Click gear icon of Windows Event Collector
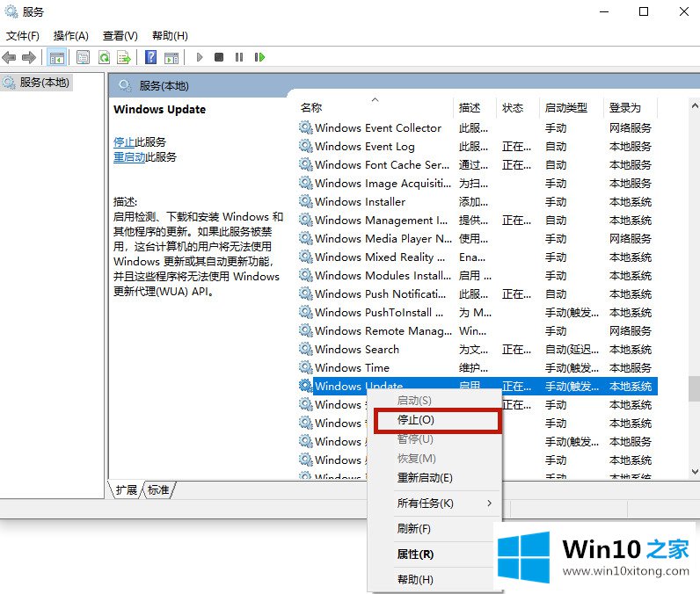 point(305,127)
